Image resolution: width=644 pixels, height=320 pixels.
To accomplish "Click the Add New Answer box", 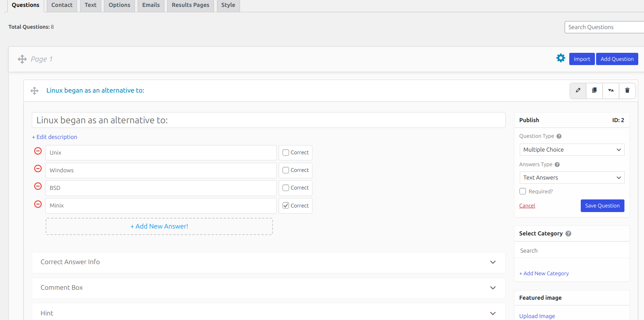I will click(159, 227).
